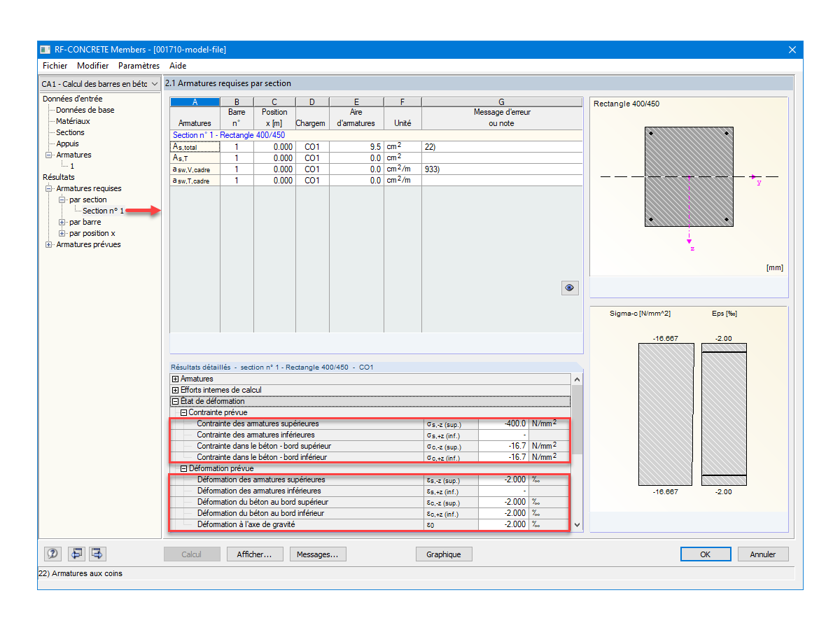Click the RF-CONCRETE Members title bar icon
The image size is (840, 630).
point(45,50)
